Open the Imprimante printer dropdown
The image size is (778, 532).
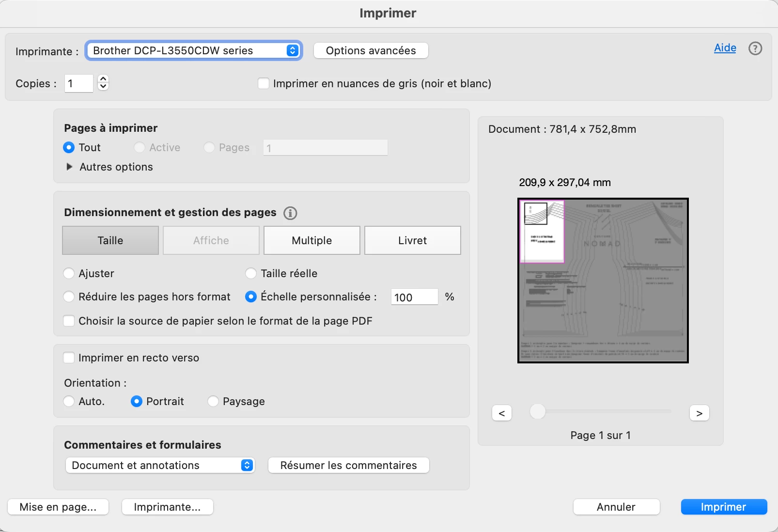point(194,50)
